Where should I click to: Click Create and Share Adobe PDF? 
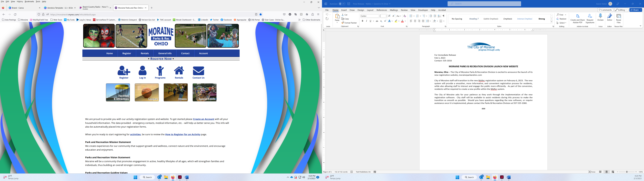(578, 19)
